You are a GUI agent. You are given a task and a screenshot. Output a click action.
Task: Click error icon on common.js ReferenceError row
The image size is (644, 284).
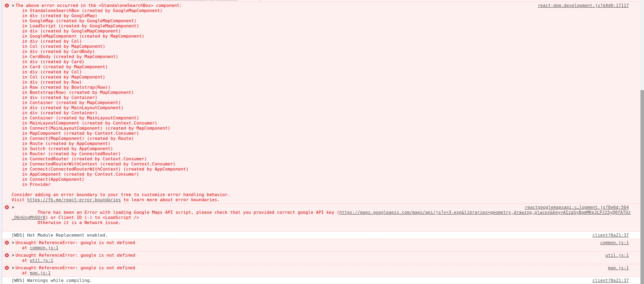tap(7, 243)
